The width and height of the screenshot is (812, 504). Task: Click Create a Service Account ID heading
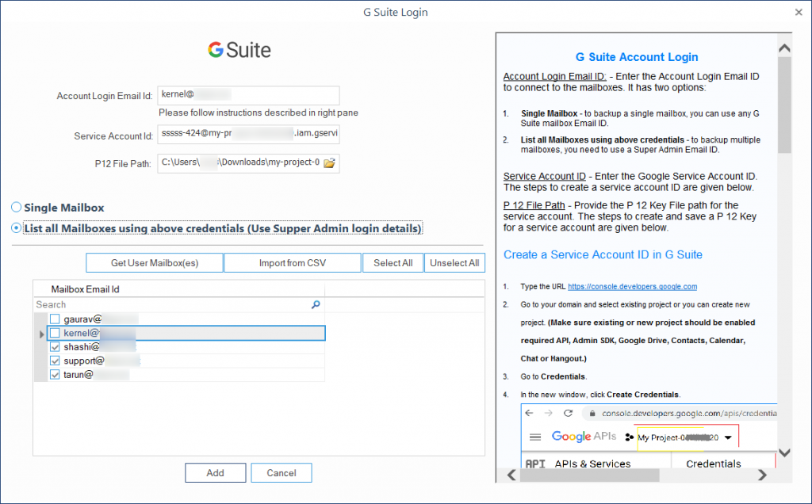(603, 254)
